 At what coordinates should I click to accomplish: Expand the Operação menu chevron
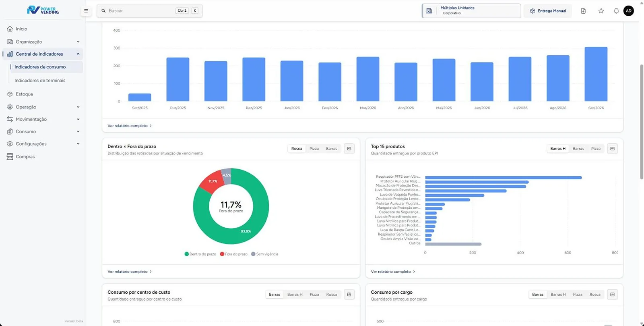[x=78, y=107]
